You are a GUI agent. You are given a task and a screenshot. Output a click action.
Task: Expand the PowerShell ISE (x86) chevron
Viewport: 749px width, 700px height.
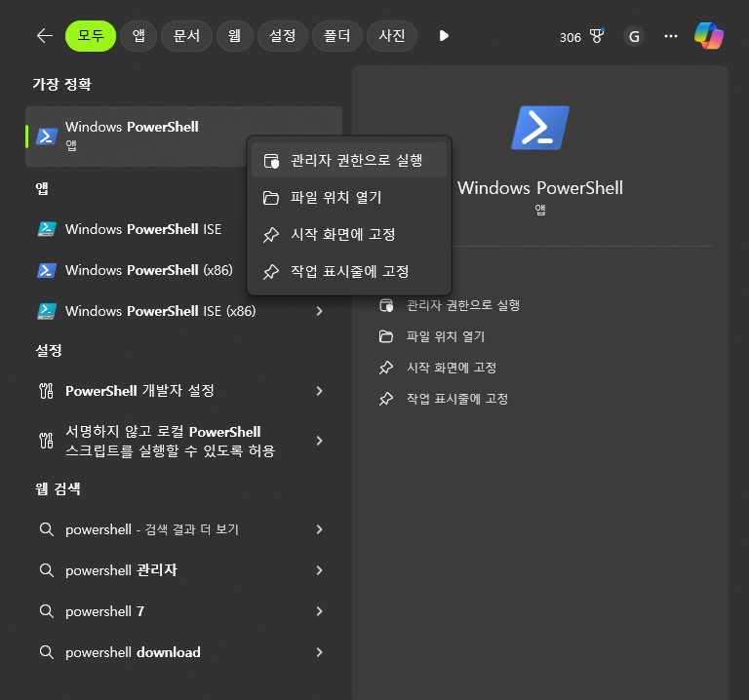(319, 311)
